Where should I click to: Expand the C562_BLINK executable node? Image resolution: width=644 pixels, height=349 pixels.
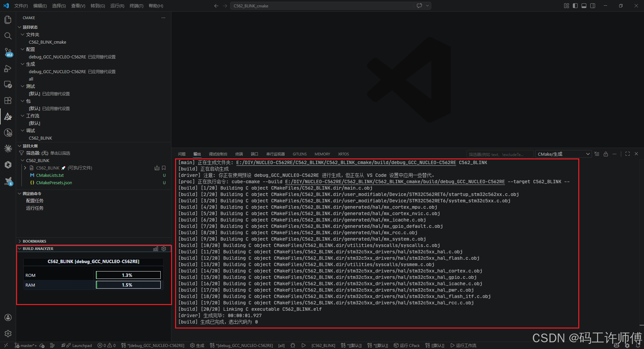point(25,168)
